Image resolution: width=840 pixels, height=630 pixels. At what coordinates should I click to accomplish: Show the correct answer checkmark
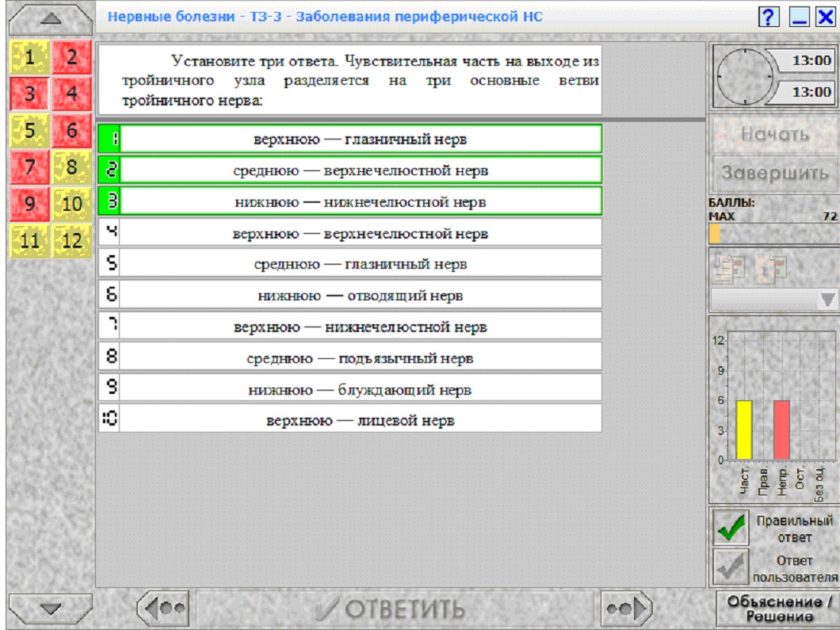(x=731, y=527)
